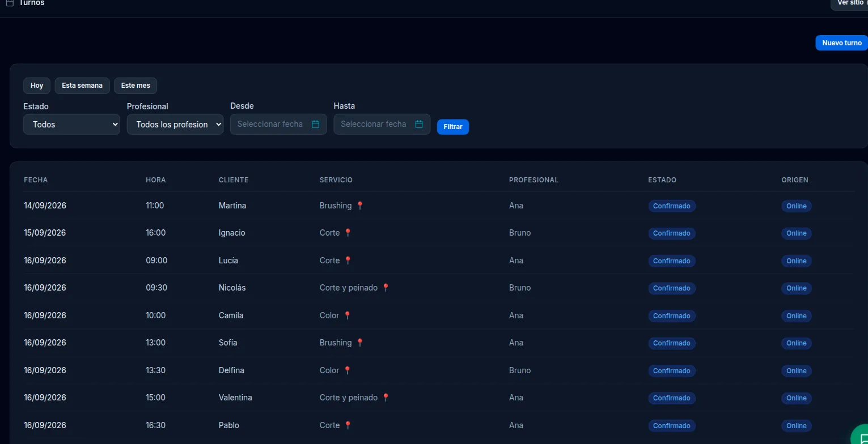
Task: Click the SERVICIO column header
Action: [336, 180]
